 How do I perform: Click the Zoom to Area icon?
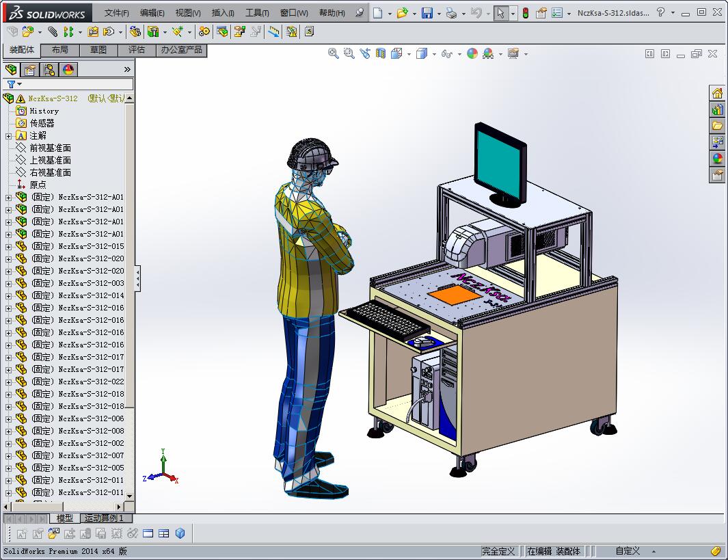point(349,54)
